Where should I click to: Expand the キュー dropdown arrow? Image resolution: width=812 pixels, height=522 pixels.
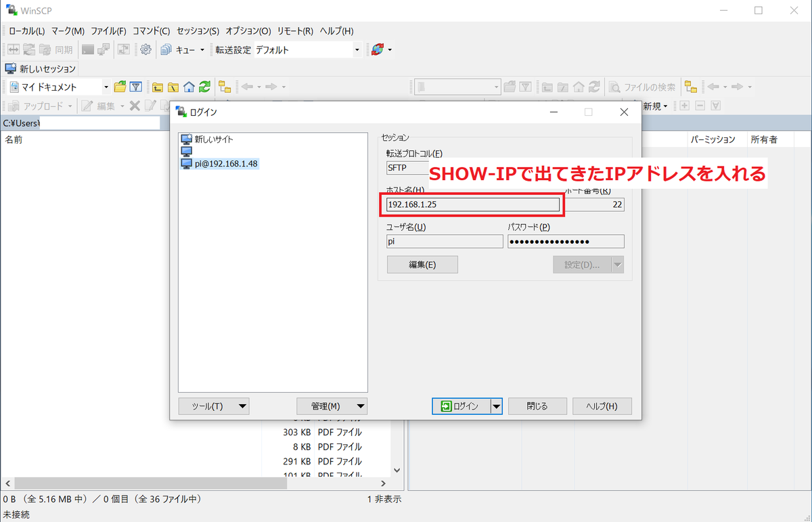tap(202, 50)
